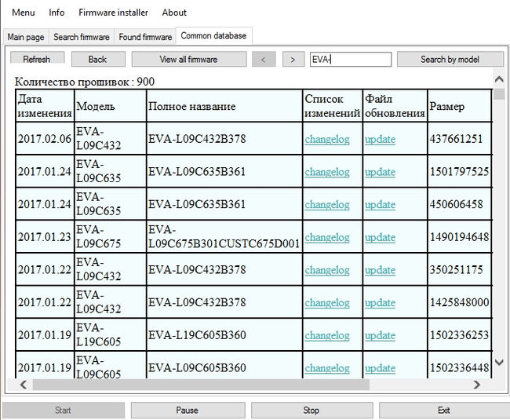Screen dimensions: 510x420
Task: Switch to the Search firmware tab
Action: pos(82,37)
